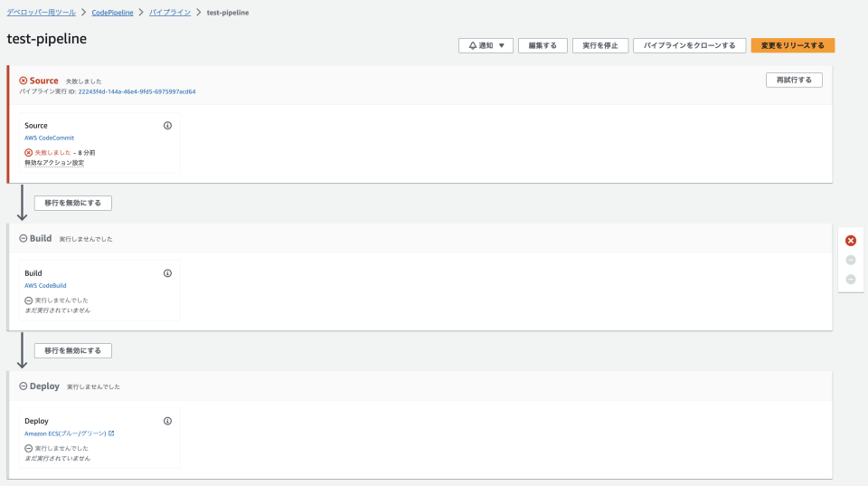Open パイプライン breadcrumb link
Image resolution: width=868 pixels, height=486 pixels.
click(169, 13)
